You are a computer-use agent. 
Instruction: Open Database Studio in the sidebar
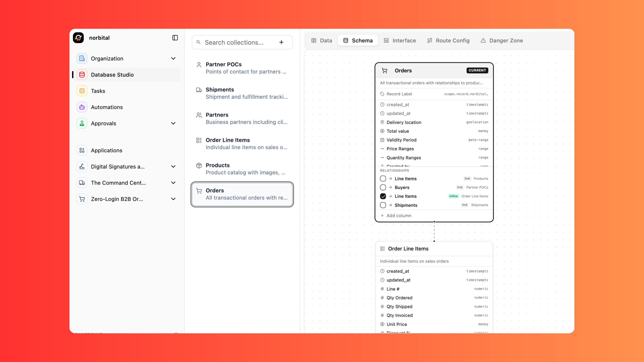coord(112,75)
